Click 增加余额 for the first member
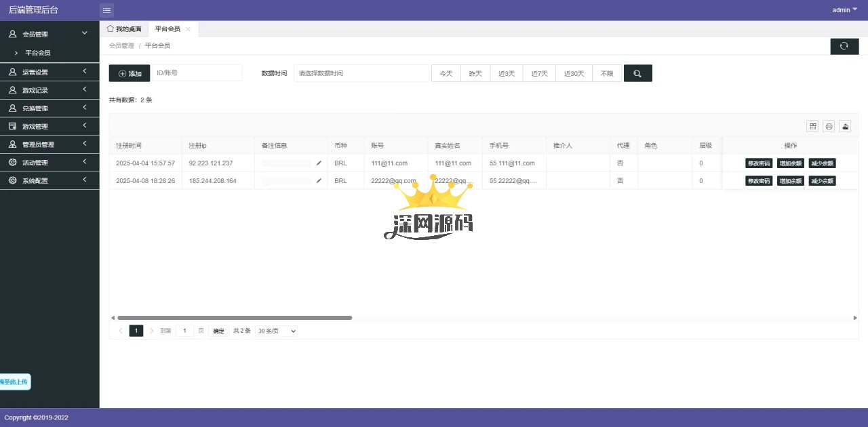The width and height of the screenshot is (868, 427). 791,163
